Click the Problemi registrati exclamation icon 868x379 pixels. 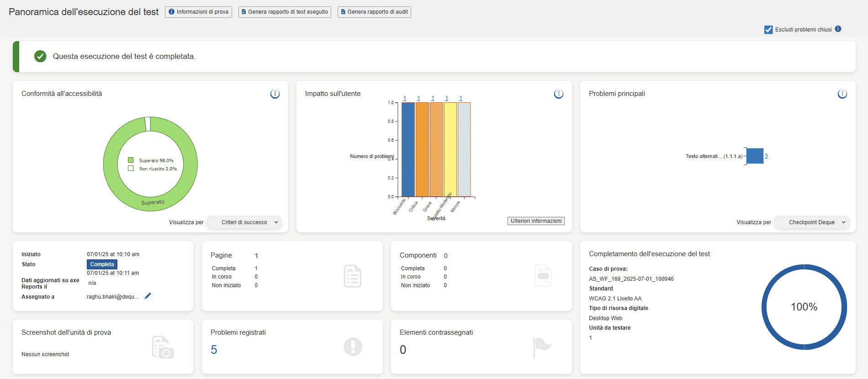click(353, 347)
